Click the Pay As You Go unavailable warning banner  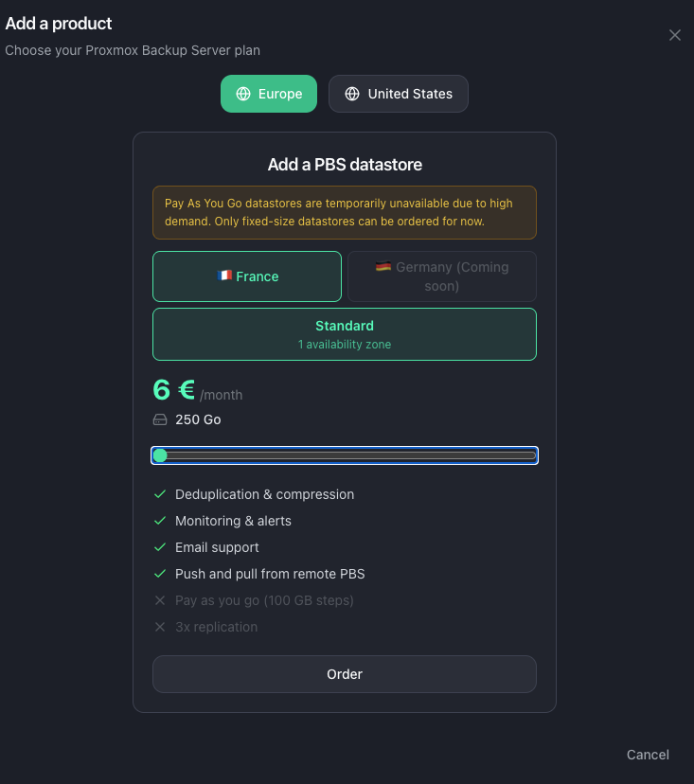[x=345, y=212]
